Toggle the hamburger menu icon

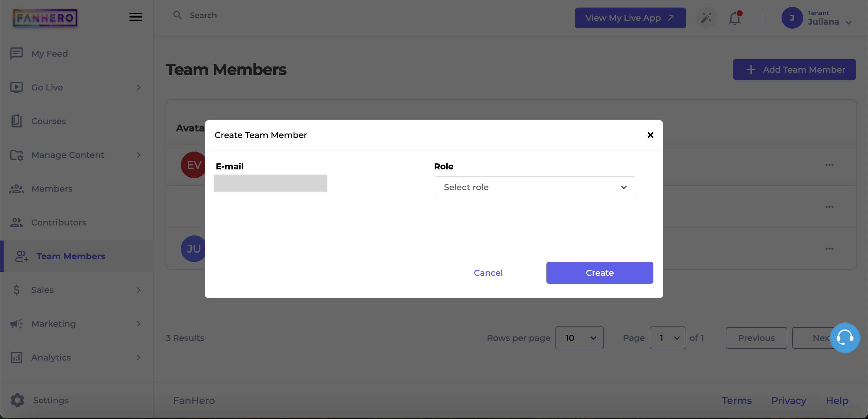click(135, 17)
